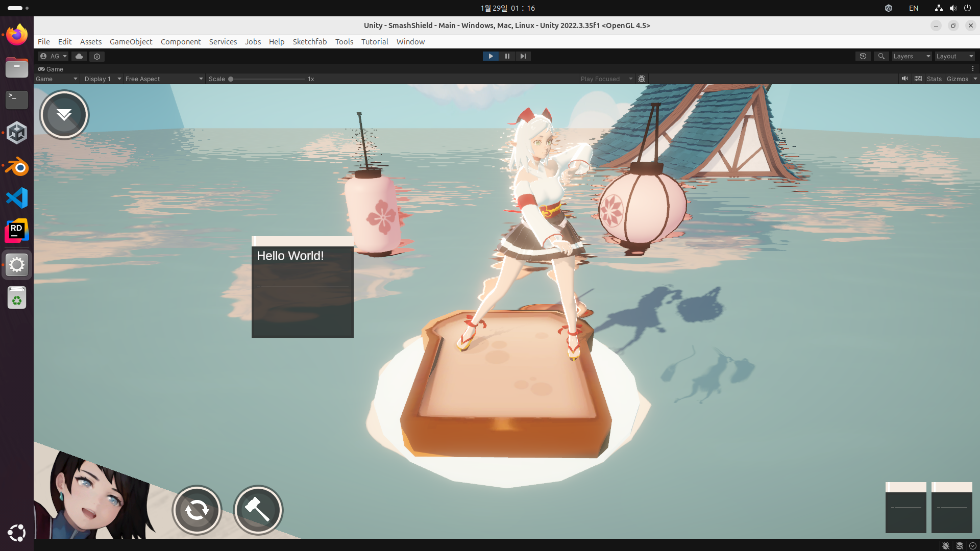
Task: Click the Hello World! text panel
Action: coord(303,287)
